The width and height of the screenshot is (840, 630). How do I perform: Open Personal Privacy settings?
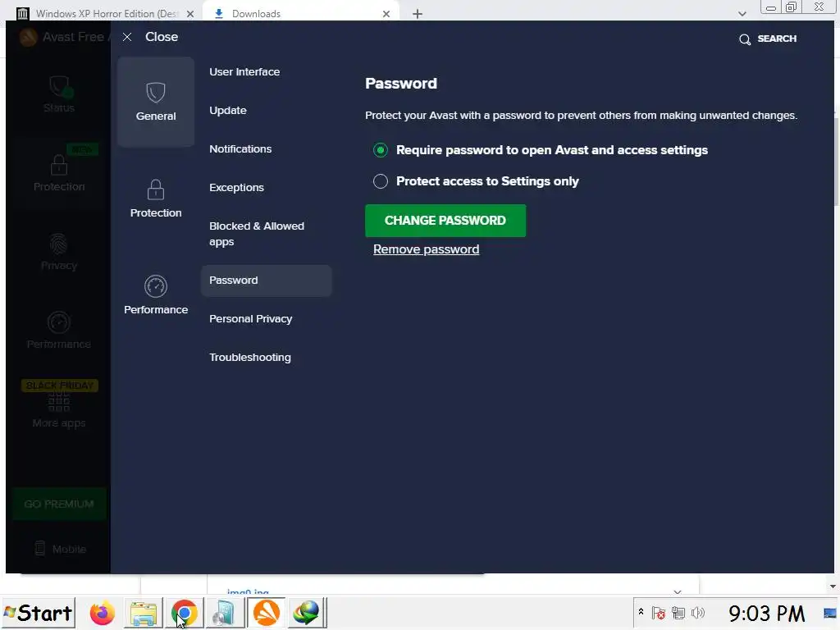point(251,319)
